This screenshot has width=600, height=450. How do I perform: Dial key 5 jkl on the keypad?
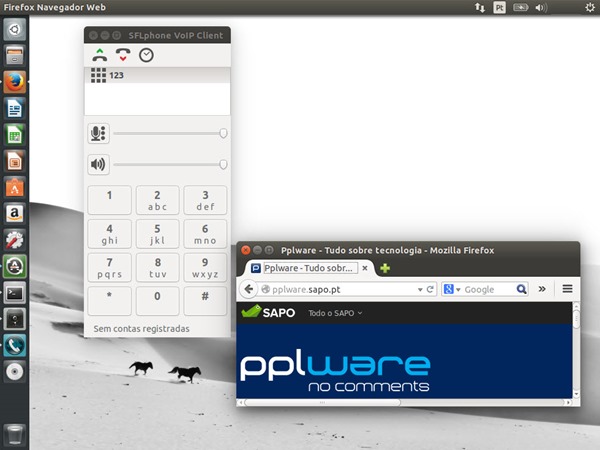click(157, 234)
